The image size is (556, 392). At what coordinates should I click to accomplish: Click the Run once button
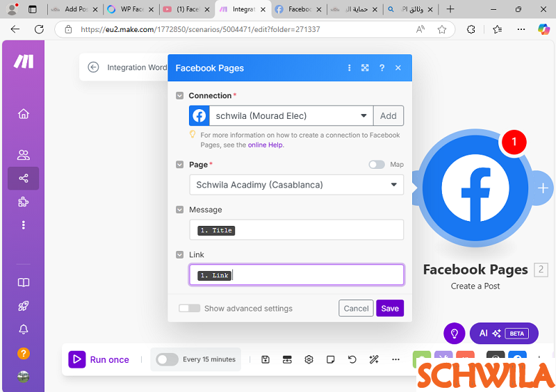click(x=99, y=360)
